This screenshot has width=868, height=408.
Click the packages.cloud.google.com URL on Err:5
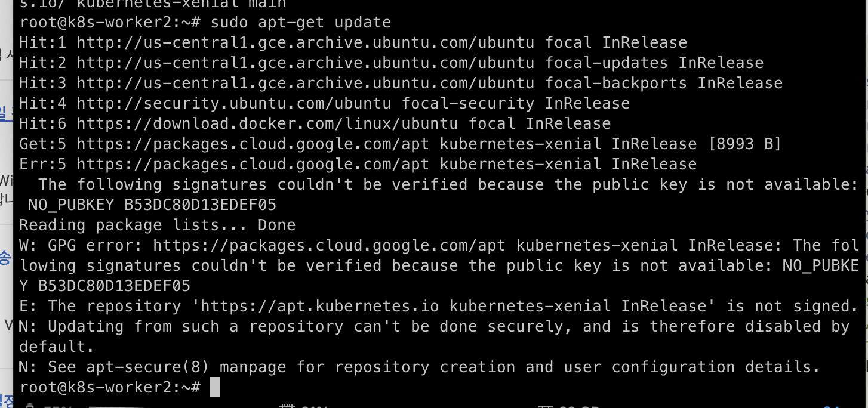(x=253, y=164)
